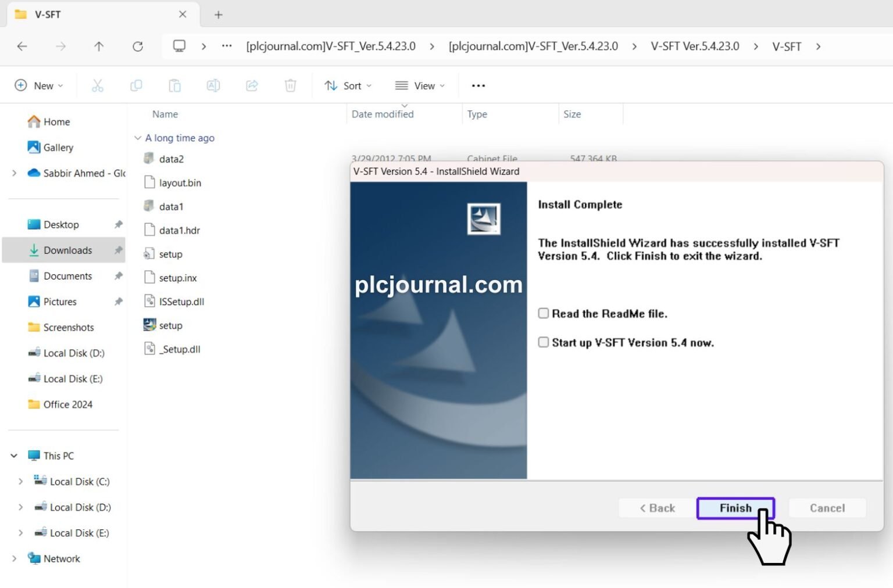Open the See more ellipsis menu
The height and width of the screenshot is (588, 893).
[x=478, y=86]
